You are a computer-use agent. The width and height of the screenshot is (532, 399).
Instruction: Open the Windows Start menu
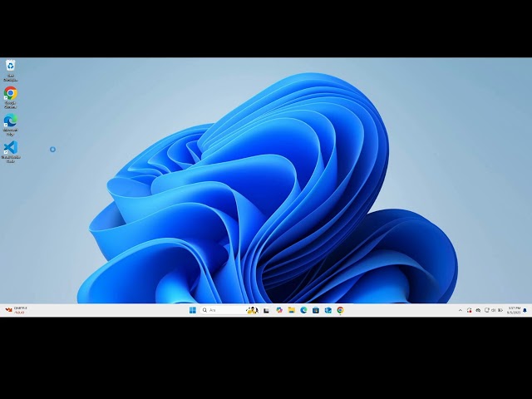[192, 310]
